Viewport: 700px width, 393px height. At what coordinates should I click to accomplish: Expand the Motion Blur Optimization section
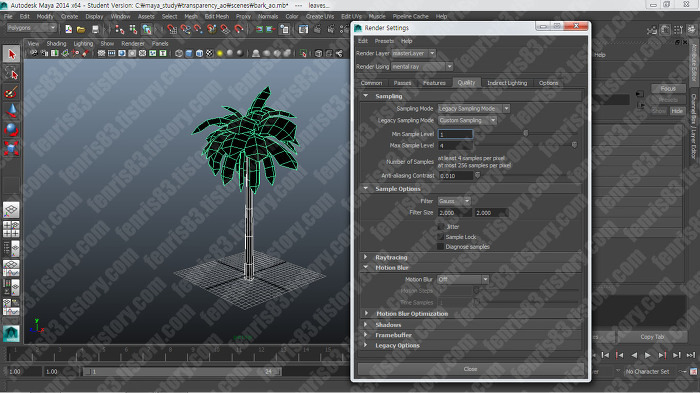[x=366, y=314]
